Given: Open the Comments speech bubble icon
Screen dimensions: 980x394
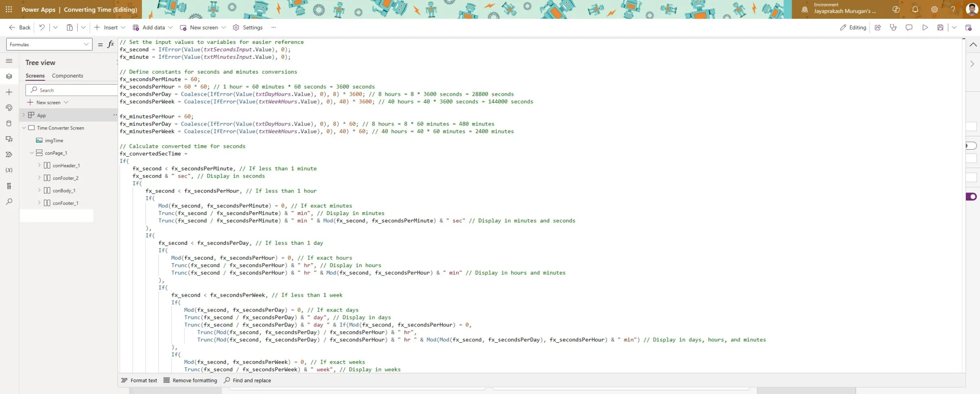Looking at the screenshot, I should click(909, 28).
